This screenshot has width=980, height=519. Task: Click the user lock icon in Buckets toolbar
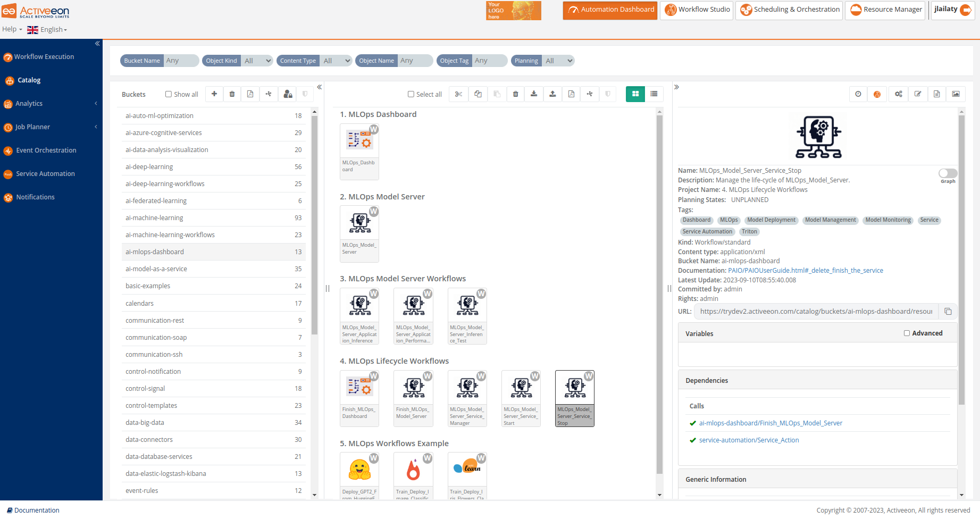(x=288, y=94)
